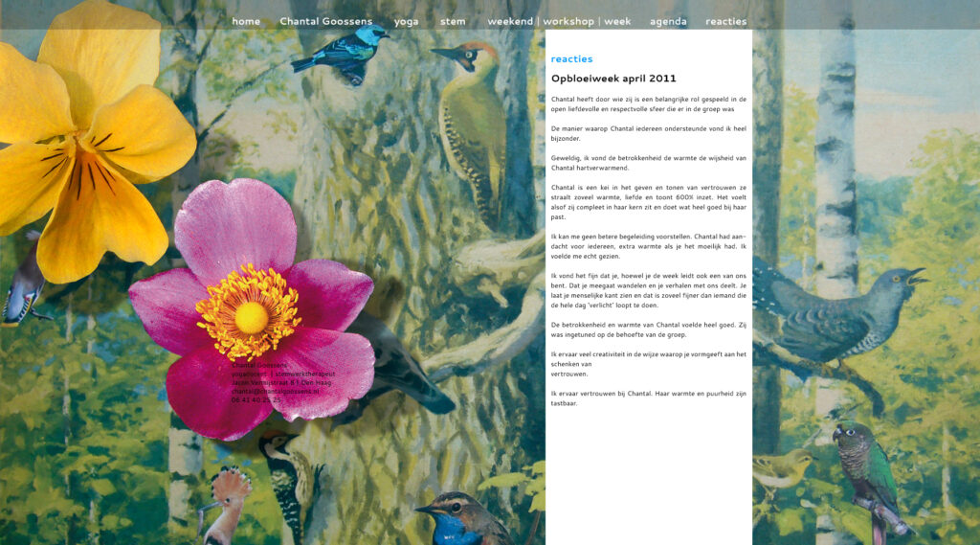The width and height of the screenshot is (980, 545).
Task: Select reacties in the top navigation
Action: click(x=725, y=21)
